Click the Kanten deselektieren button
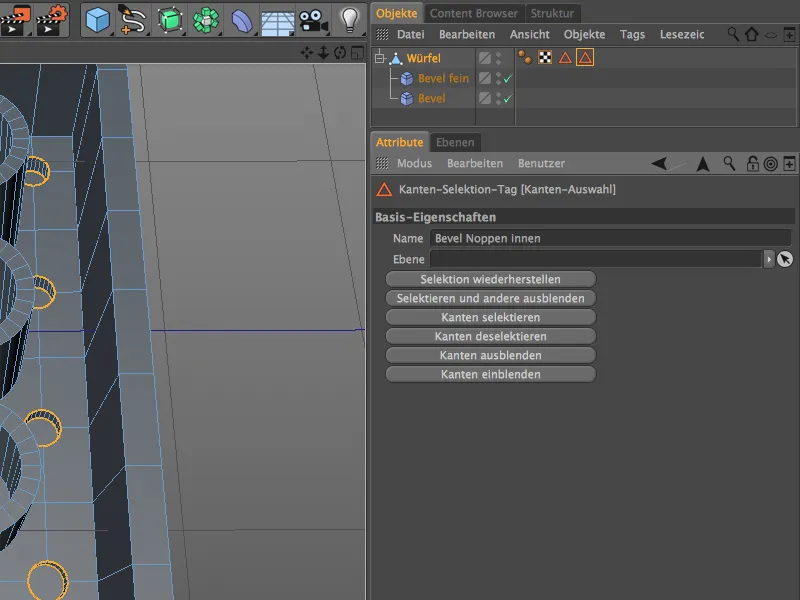800x600 pixels. click(x=490, y=336)
